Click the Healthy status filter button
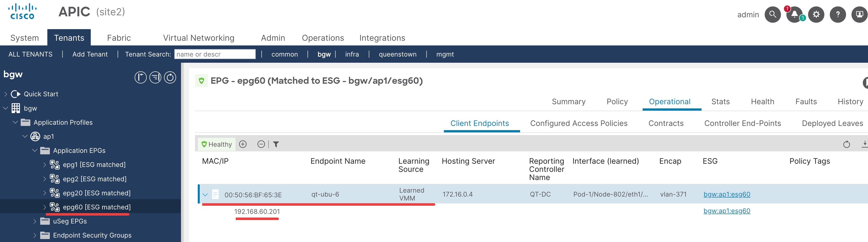868x242 pixels. click(216, 144)
